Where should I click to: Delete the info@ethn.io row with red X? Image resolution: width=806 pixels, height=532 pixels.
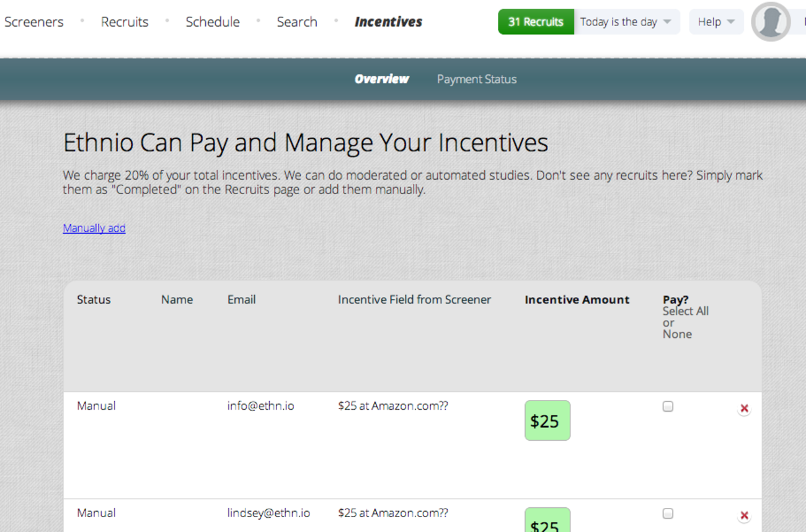point(744,409)
